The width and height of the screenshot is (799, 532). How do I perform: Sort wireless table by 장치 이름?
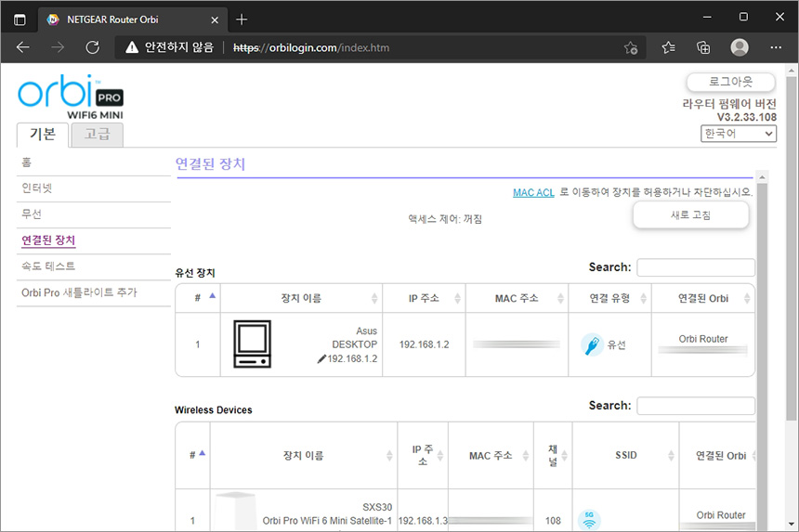pyautogui.click(x=303, y=456)
